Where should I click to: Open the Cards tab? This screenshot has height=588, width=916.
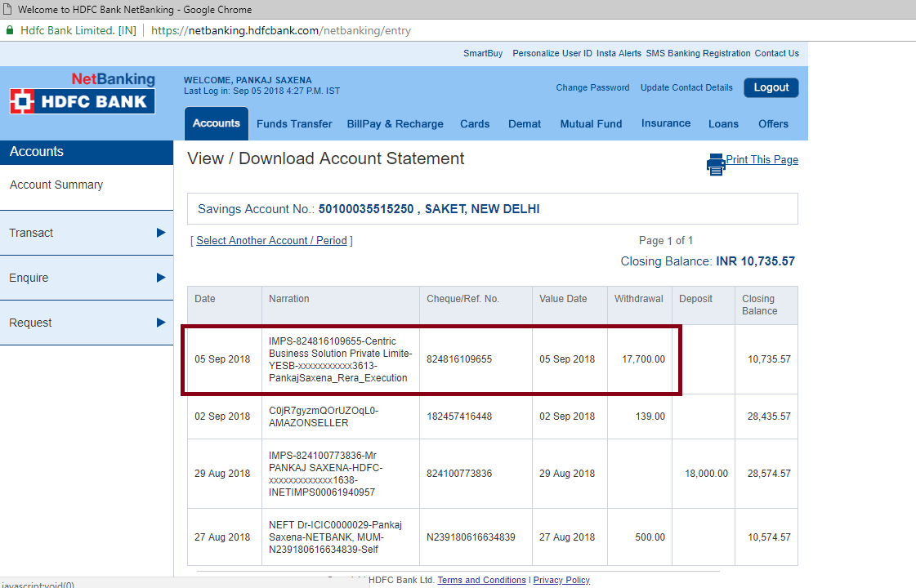[475, 124]
